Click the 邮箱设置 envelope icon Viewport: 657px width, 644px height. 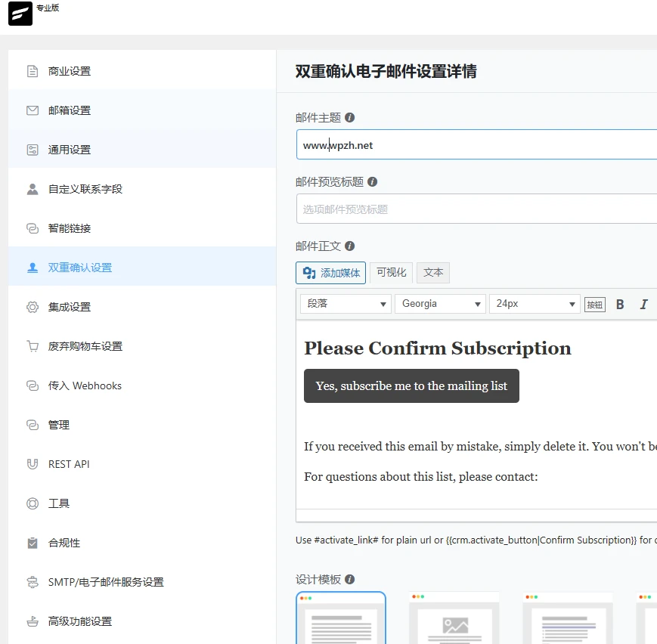tap(32, 110)
